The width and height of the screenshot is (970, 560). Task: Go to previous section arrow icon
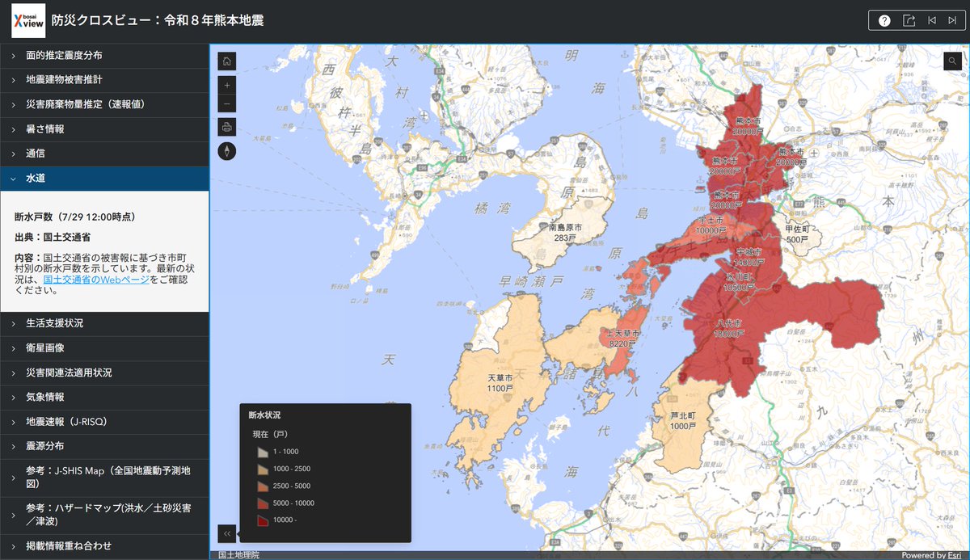932,21
